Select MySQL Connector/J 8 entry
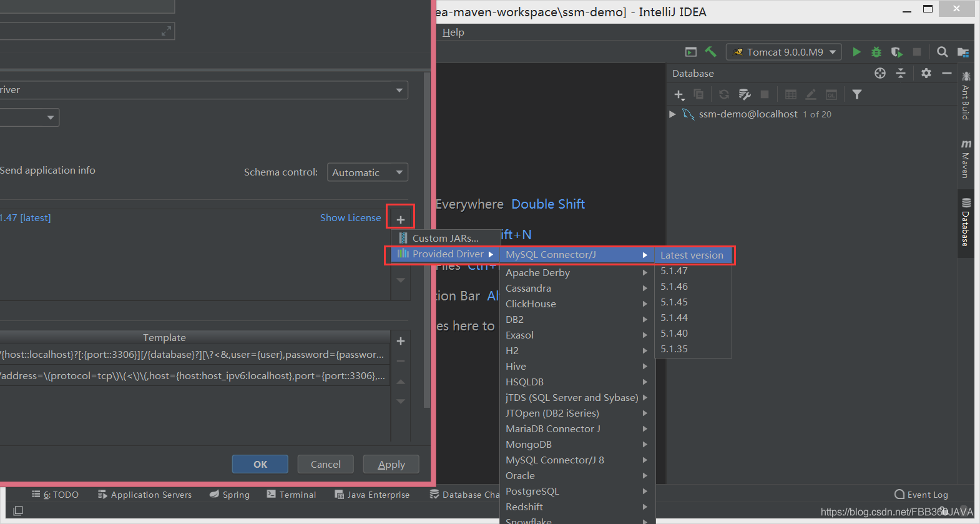Image resolution: width=980 pixels, height=524 pixels. 576,460
